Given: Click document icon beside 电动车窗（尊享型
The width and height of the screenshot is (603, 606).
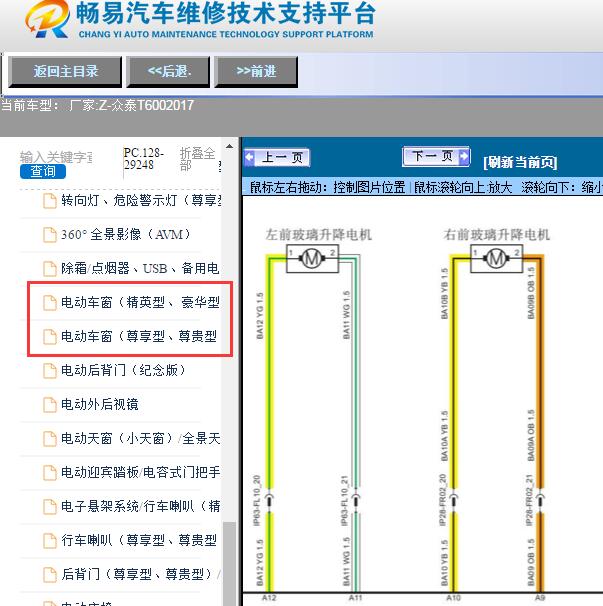Looking at the screenshot, I should pyautogui.click(x=49, y=337).
